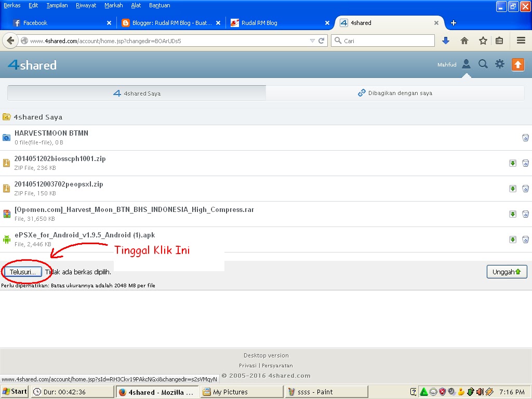The width and height of the screenshot is (532, 399).
Task: Open the Persyaratan link
Action: (x=277, y=365)
